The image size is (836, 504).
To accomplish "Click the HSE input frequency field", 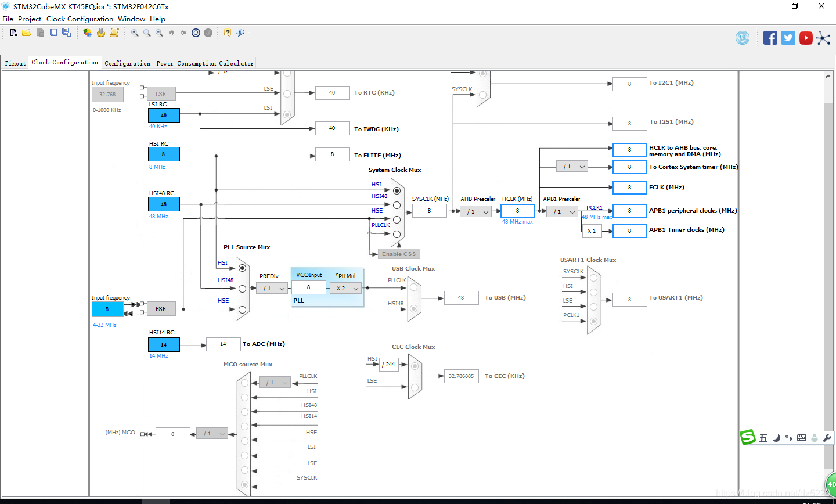I will point(107,309).
